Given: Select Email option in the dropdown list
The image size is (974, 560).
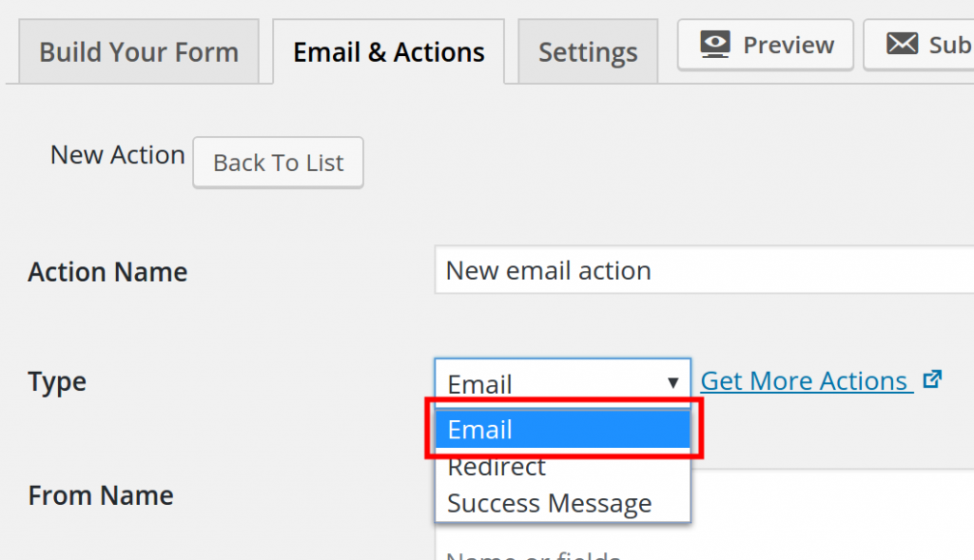Looking at the screenshot, I should pos(561,430).
